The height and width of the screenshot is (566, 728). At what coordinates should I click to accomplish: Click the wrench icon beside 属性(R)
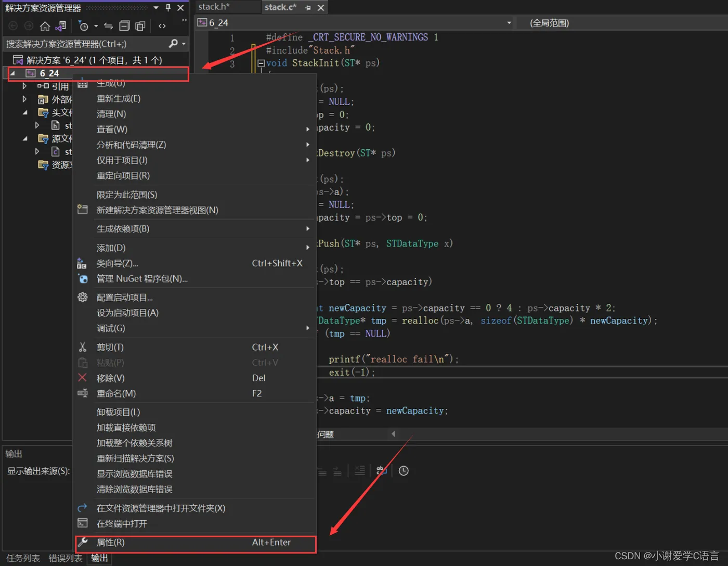(82, 542)
